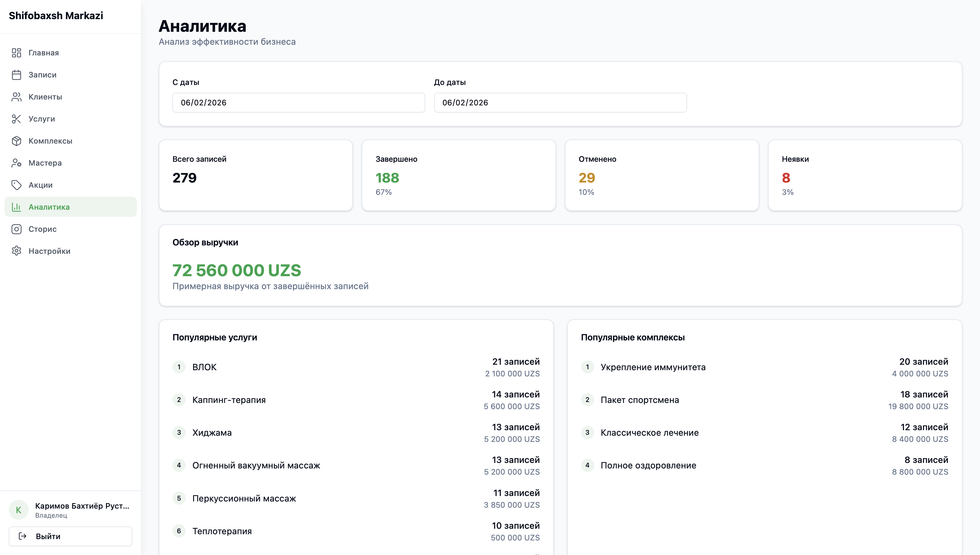Screen dimensions: 980x555
Task: Click the ВЛОК service in popular services
Action: pos(204,367)
